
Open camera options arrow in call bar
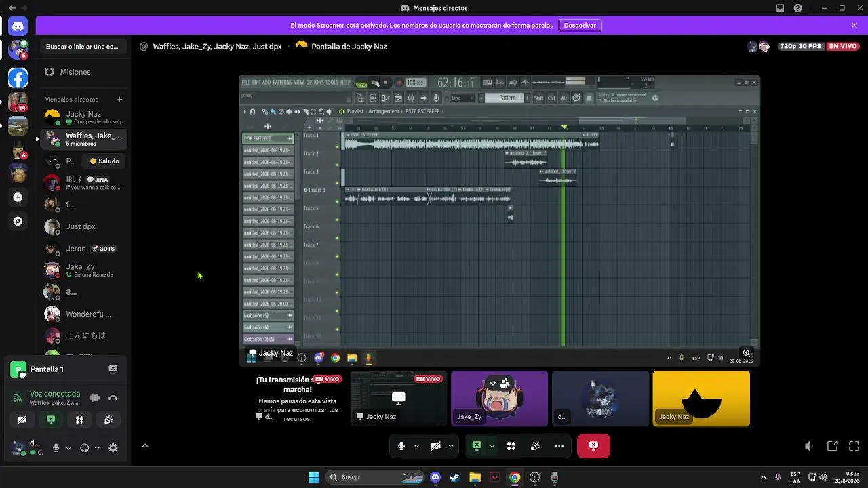tap(451, 446)
